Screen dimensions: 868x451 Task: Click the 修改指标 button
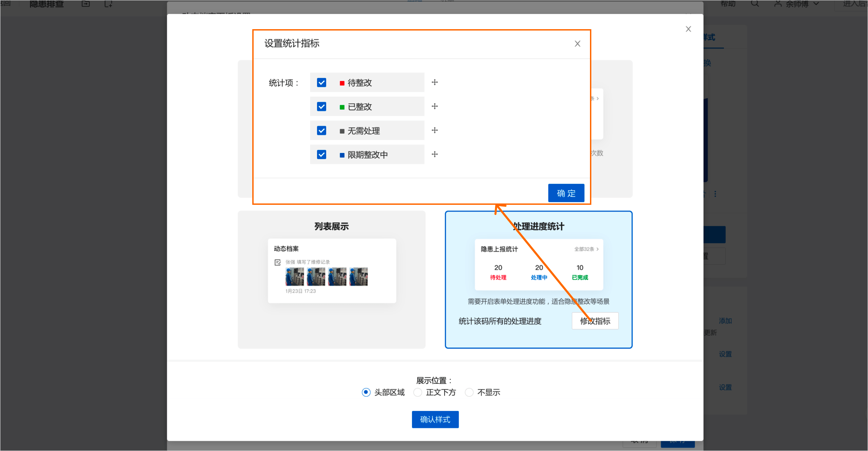coord(595,321)
